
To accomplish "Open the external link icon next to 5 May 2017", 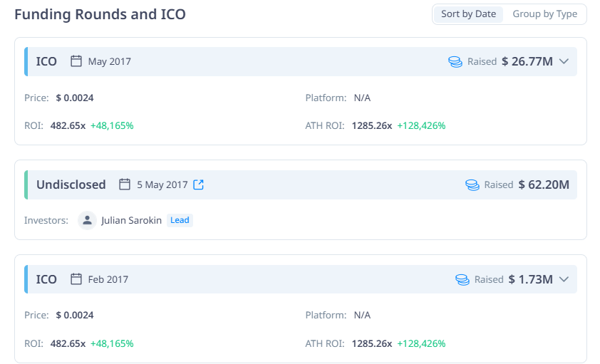I will click(199, 184).
